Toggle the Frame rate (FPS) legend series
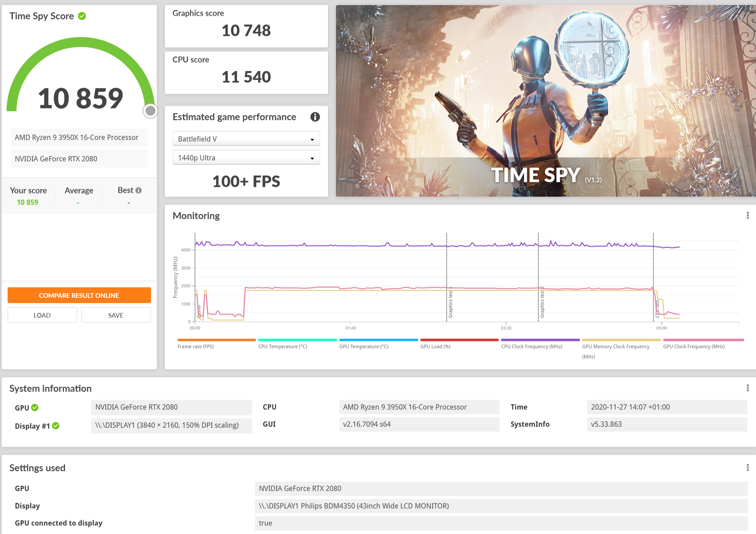This screenshot has height=534, width=756. pos(196,346)
